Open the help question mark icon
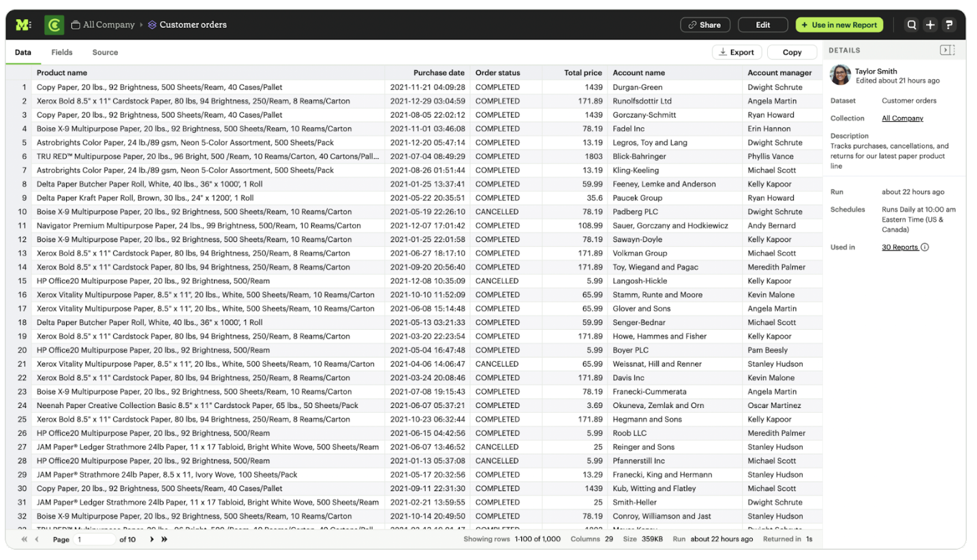This screenshot has height=560, width=977. 949,25
